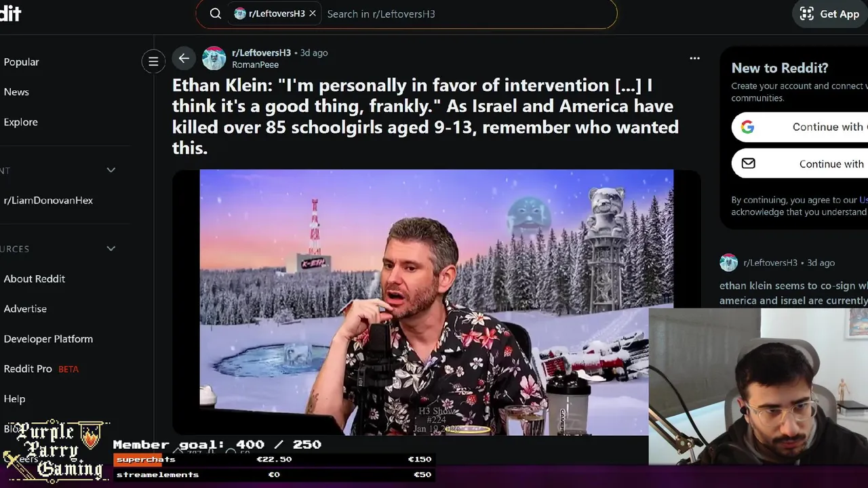Collapse the Resources section chevron
Viewport: 868px width, 488px height.
tap(111, 249)
